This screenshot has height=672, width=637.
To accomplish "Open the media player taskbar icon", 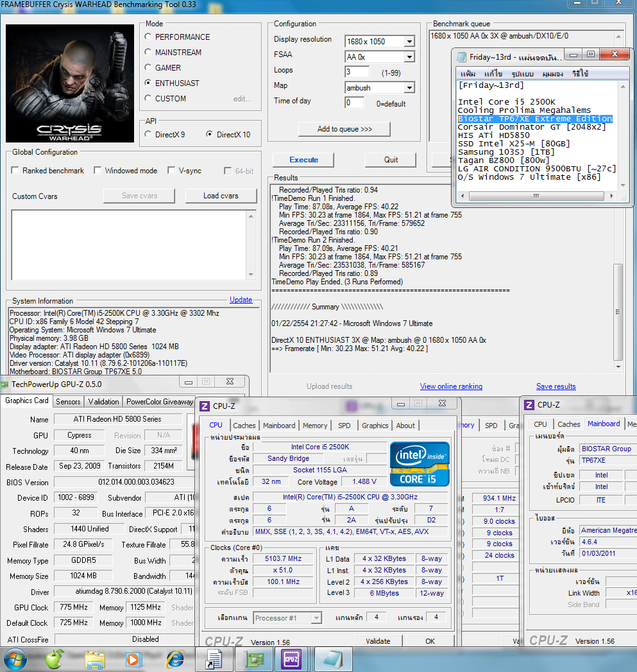I will (x=133, y=660).
